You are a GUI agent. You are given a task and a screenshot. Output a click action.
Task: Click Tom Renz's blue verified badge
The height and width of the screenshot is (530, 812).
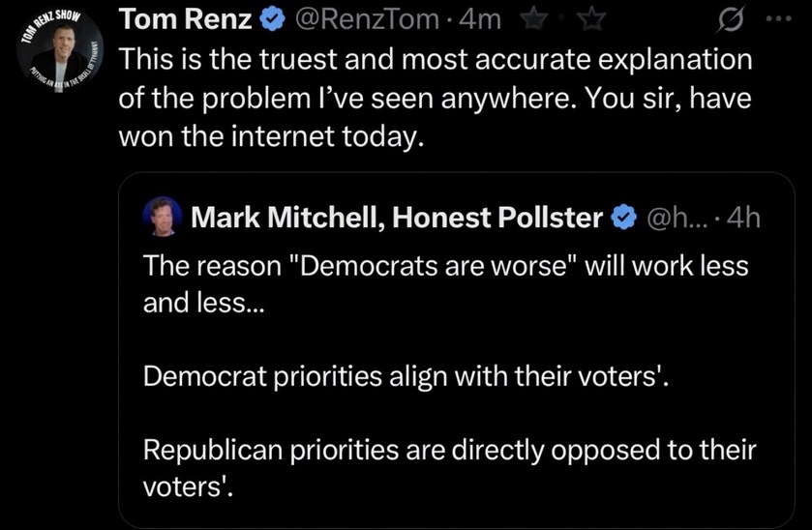[x=272, y=19]
